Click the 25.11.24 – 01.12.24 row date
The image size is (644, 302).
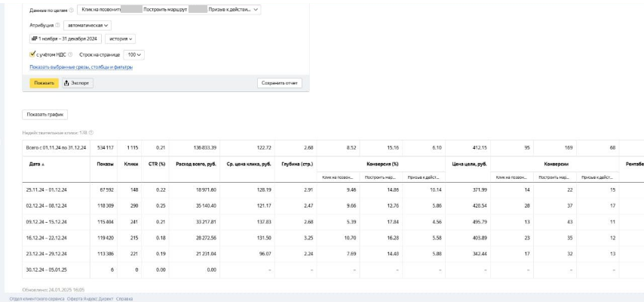pos(48,190)
